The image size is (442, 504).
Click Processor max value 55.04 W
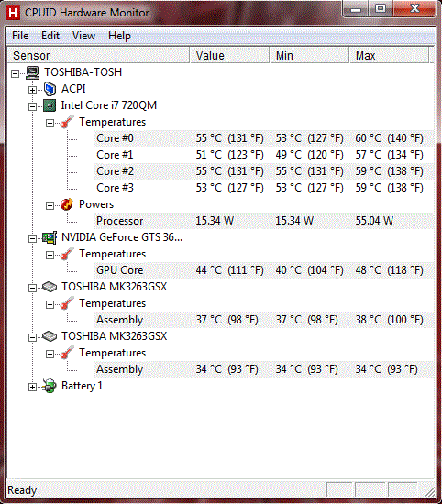click(x=374, y=221)
